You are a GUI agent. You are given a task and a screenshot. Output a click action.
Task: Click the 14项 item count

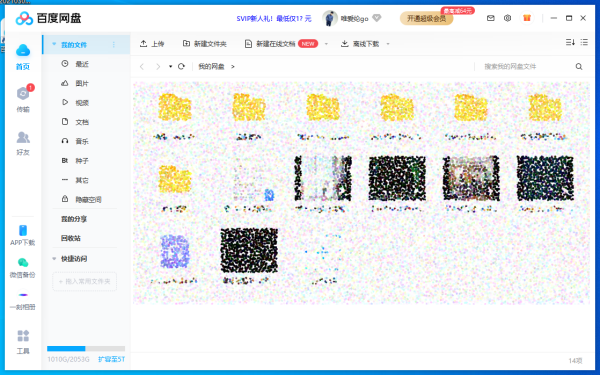tap(575, 360)
